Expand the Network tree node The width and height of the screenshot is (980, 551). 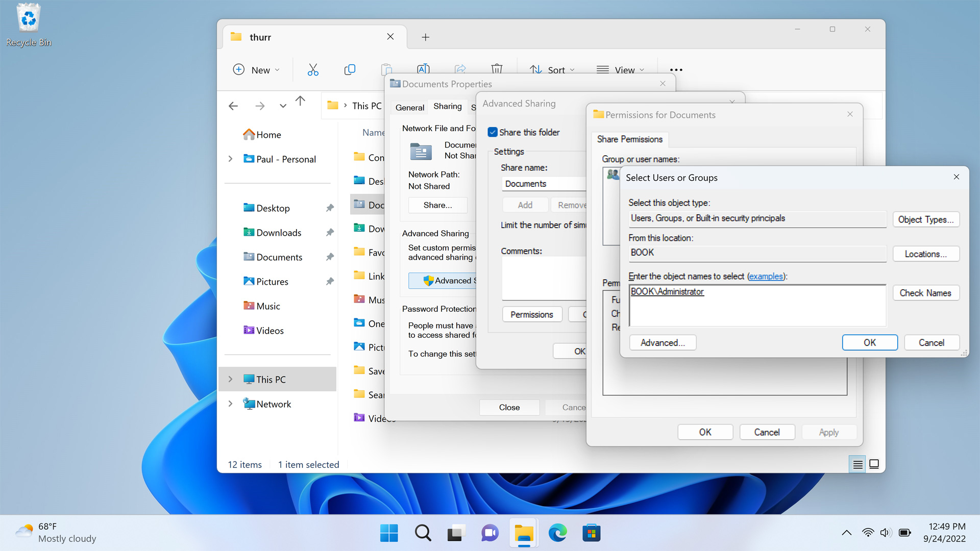point(230,404)
